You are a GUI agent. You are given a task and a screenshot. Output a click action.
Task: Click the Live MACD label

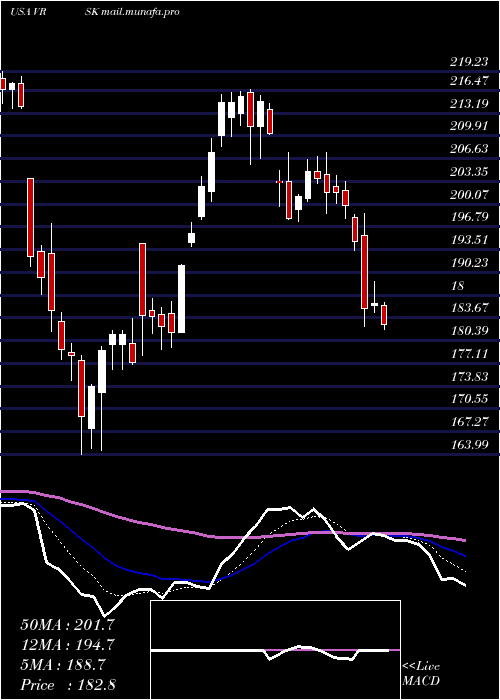pos(421,674)
